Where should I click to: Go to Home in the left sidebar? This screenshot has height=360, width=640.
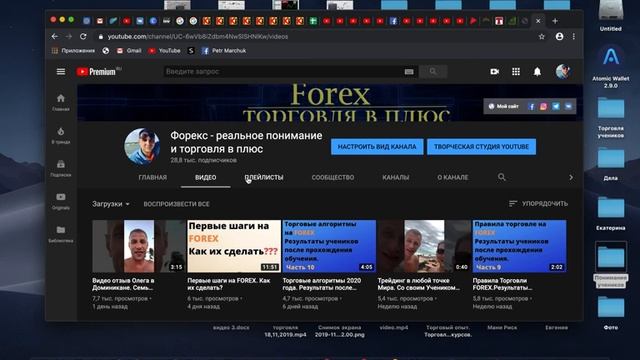click(x=61, y=102)
